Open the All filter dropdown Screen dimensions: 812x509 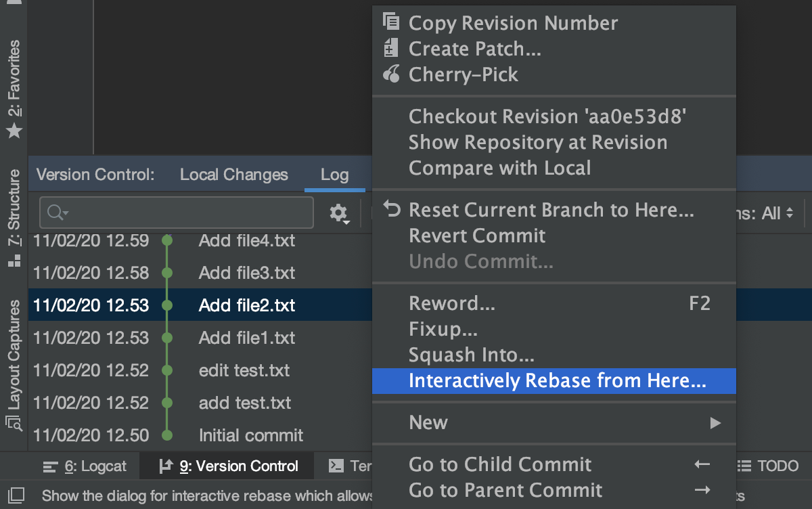click(x=777, y=214)
